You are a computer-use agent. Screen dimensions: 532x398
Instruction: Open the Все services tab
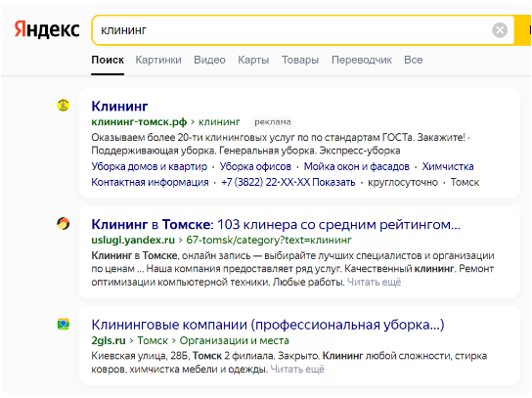[x=414, y=60]
